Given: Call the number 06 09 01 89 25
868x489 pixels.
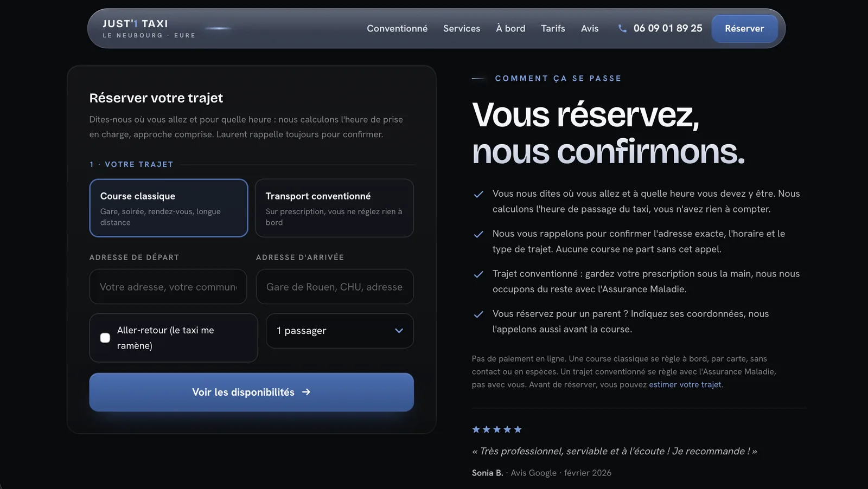Looking at the screenshot, I should pos(668,28).
